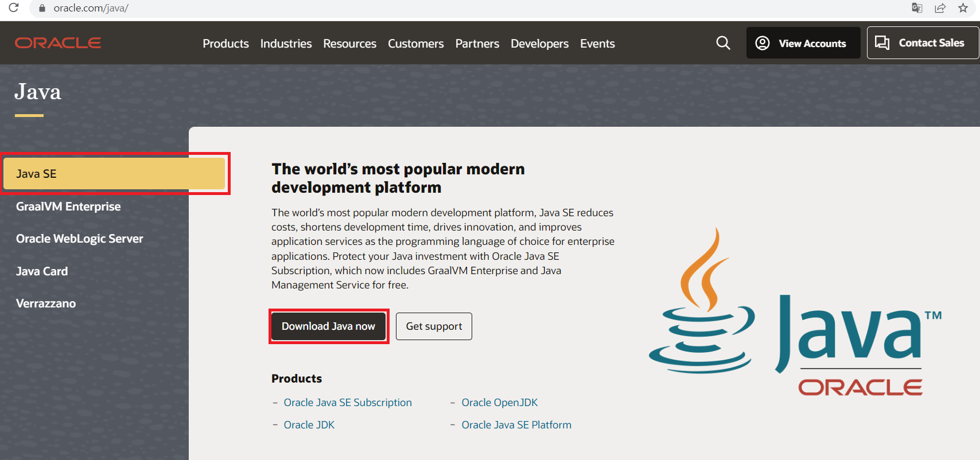Screen dimensions: 980x460
Task: Click the View Accounts button
Action: coord(803,43)
